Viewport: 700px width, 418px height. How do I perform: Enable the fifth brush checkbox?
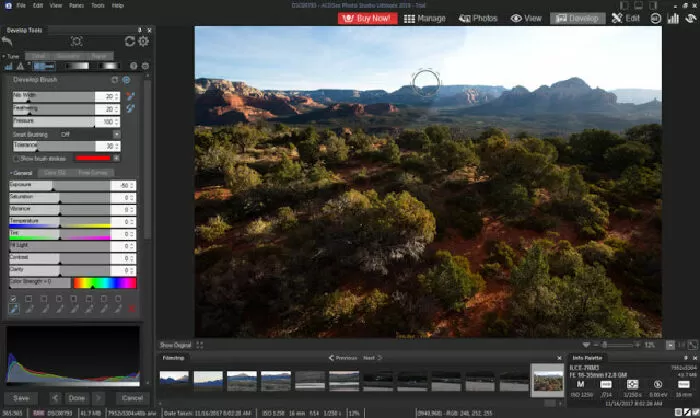coord(74,298)
